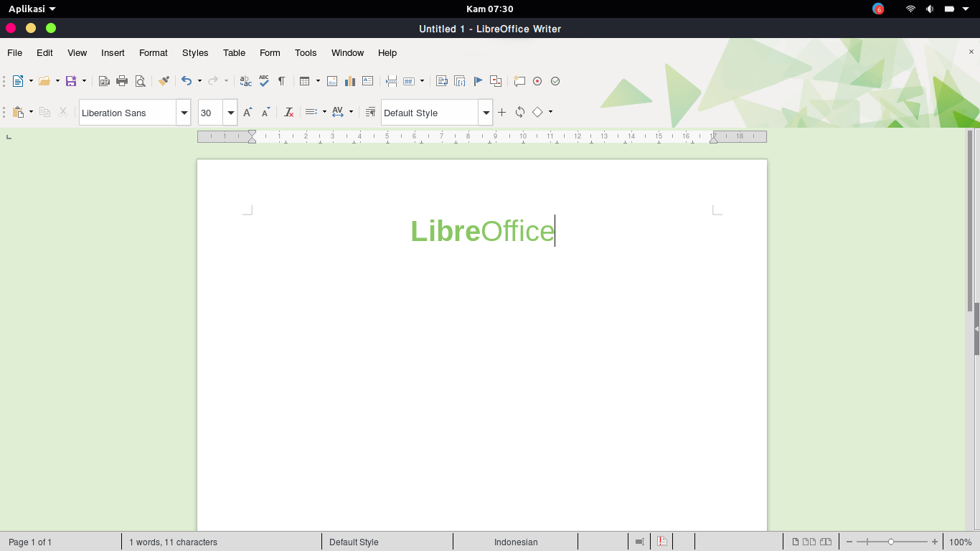Expand the paragraph style dropdown
The image size is (980, 551).
tap(486, 113)
